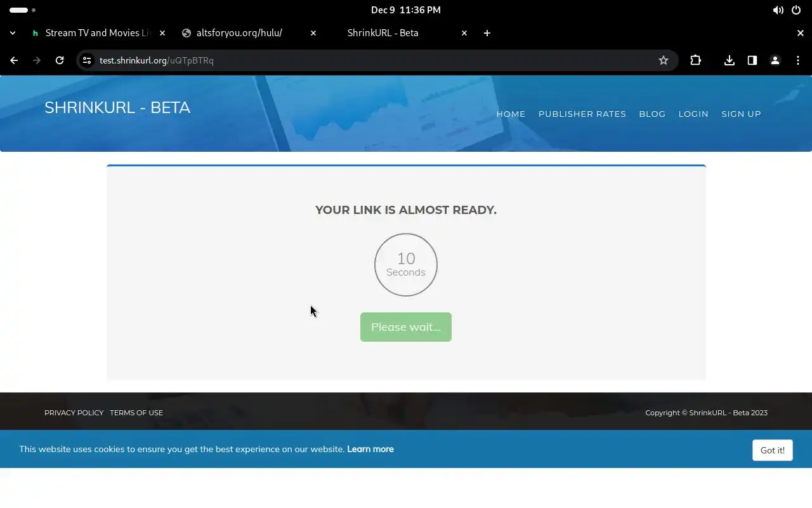Open the PRIVACY POLICY footer link
The height and width of the screenshot is (508, 812).
pyautogui.click(x=74, y=413)
